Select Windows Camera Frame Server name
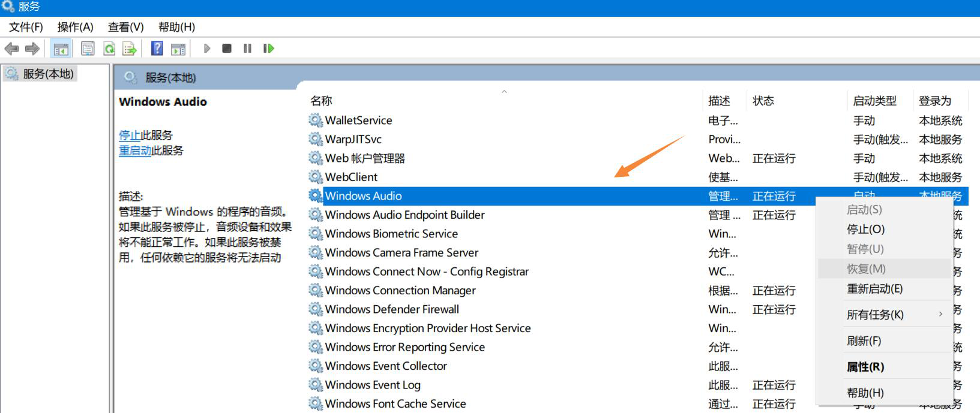Image resolution: width=980 pixels, height=413 pixels. click(401, 252)
